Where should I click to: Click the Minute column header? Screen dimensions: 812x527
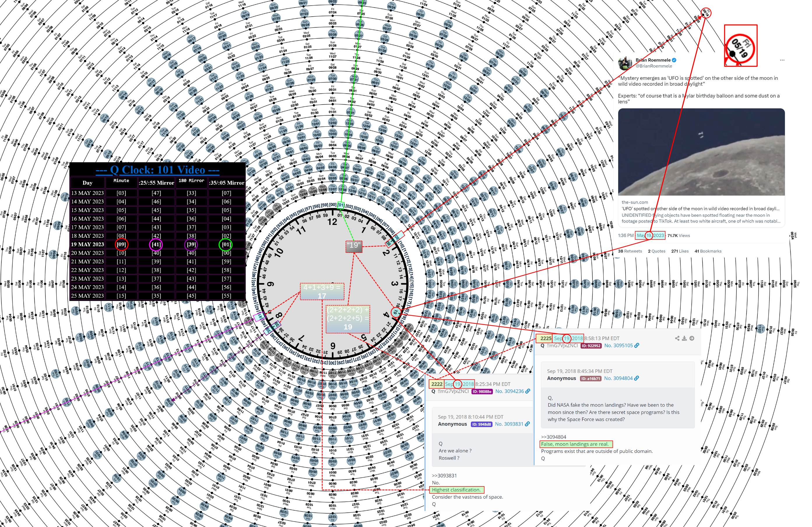tap(121, 181)
